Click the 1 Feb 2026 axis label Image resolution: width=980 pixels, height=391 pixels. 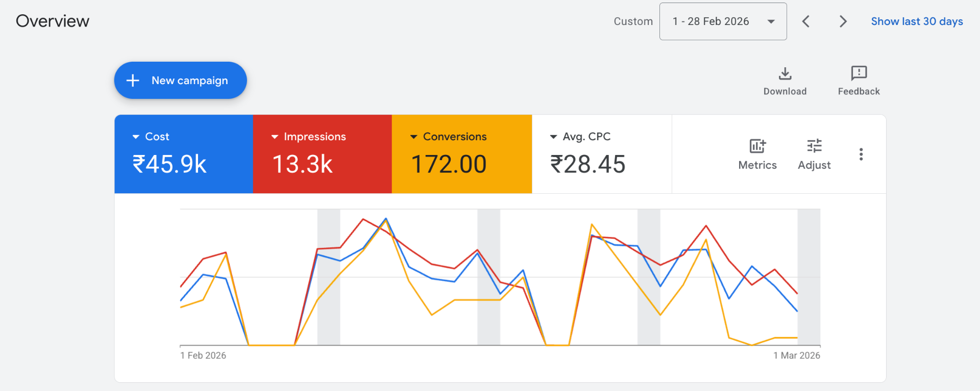tap(203, 355)
